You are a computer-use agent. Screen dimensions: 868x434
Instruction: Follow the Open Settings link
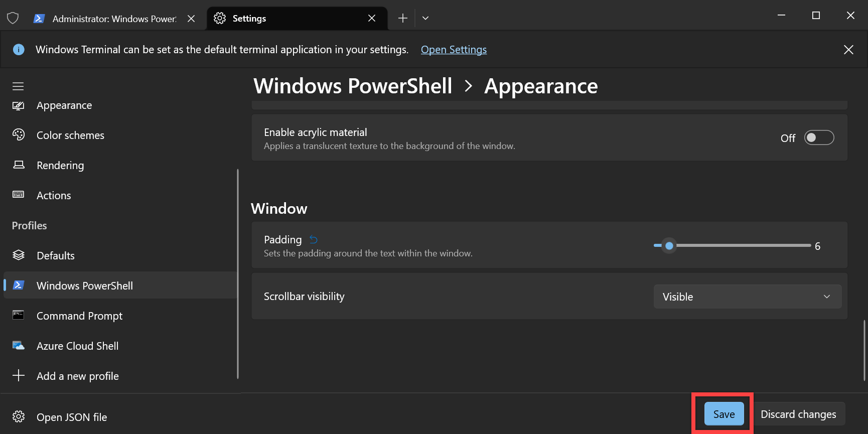coord(454,50)
